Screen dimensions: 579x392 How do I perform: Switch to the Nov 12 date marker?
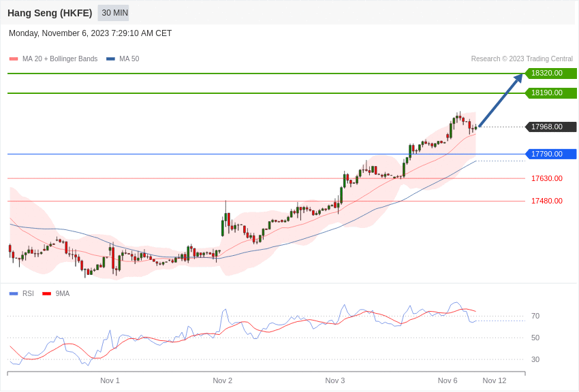pyautogui.click(x=494, y=380)
